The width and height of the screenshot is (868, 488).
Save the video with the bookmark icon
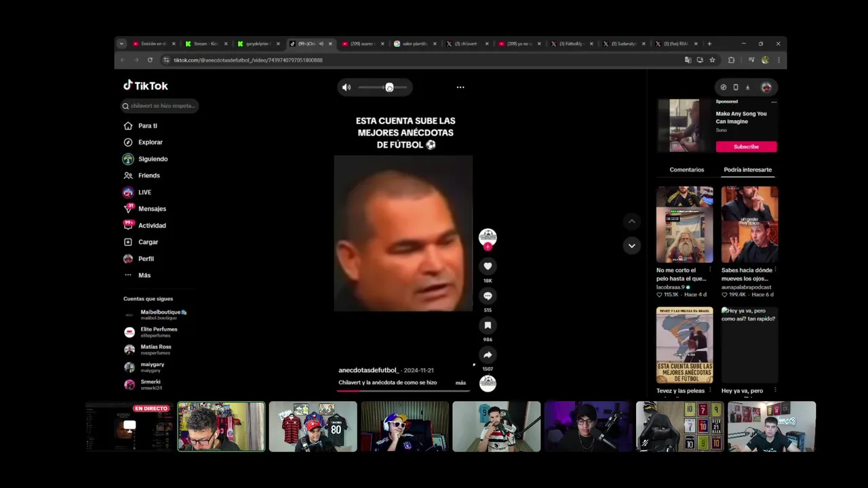pos(488,325)
